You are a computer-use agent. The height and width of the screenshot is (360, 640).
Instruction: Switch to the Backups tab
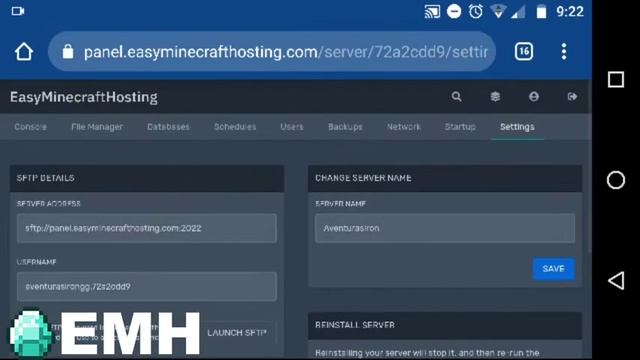[345, 127]
